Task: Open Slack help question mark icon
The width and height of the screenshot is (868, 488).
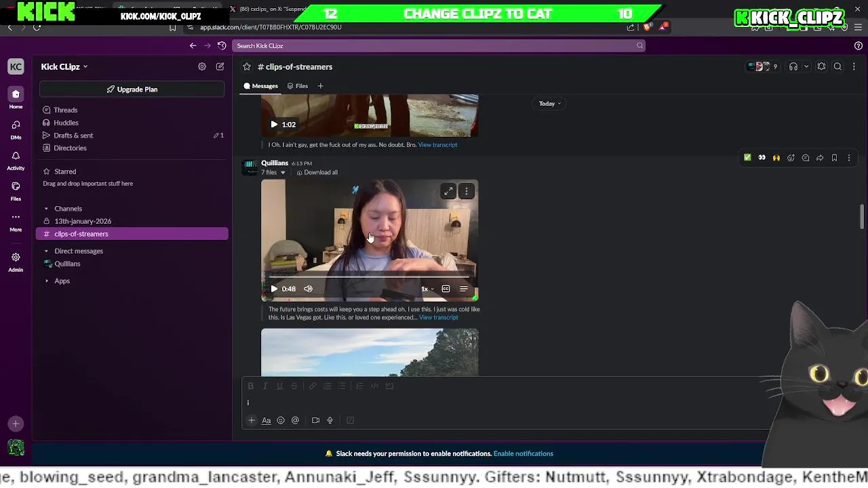Action: tap(859, 45)
